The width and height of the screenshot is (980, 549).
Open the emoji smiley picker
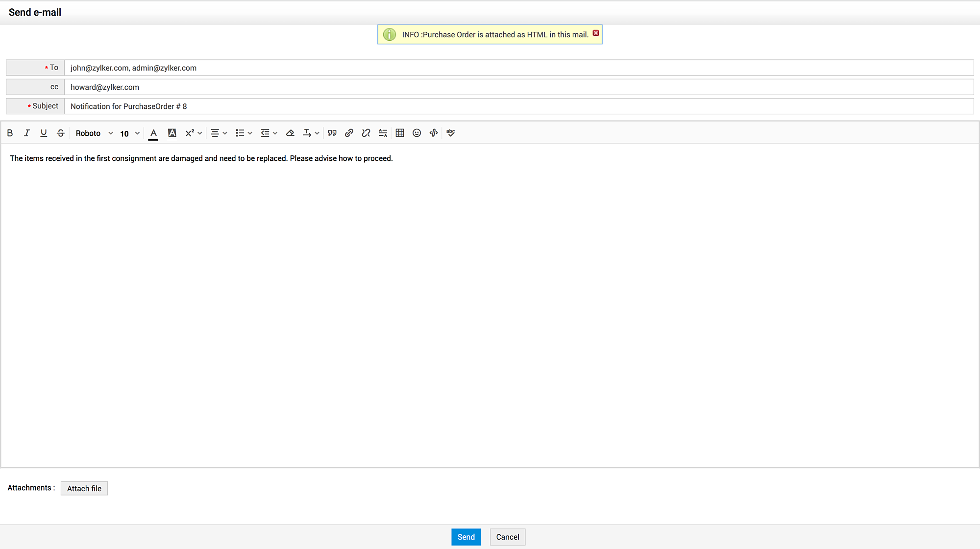pos(417,133)
